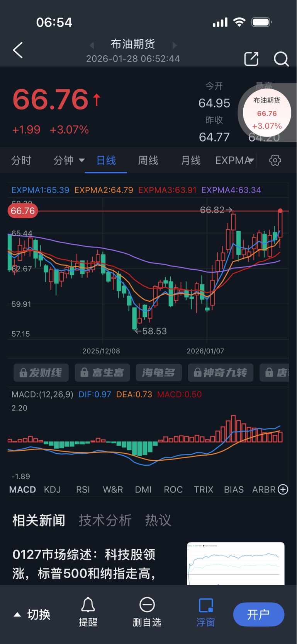Tap the EXPMA2:64.79 legend value
Viewport: 297px width, 644px height.
(104, 190)
